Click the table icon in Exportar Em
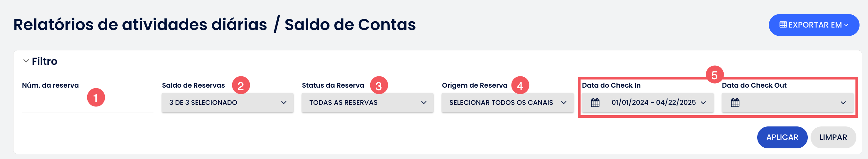 tap(783, 25)
